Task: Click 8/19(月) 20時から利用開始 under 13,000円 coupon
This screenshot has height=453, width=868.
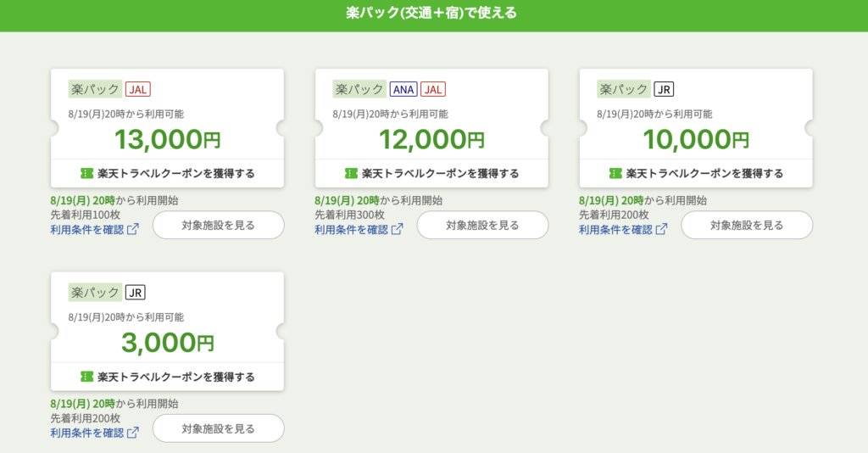Action: click(114, 200)
